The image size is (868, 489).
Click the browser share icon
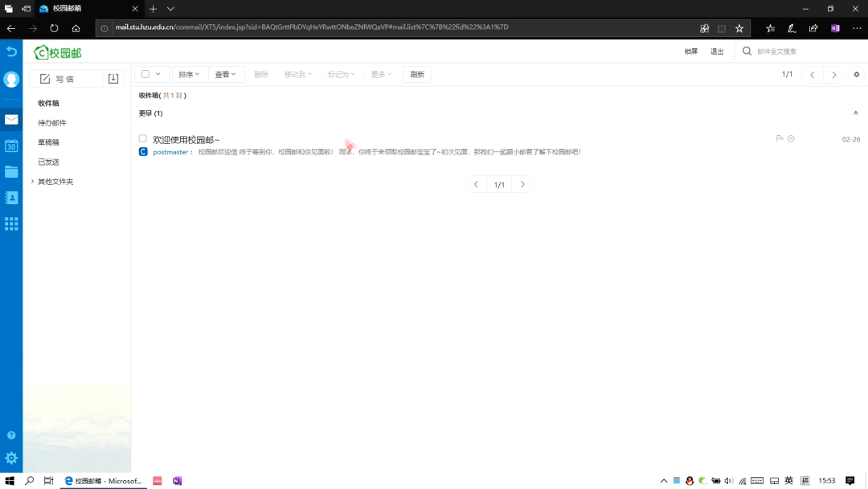[813, 28]
